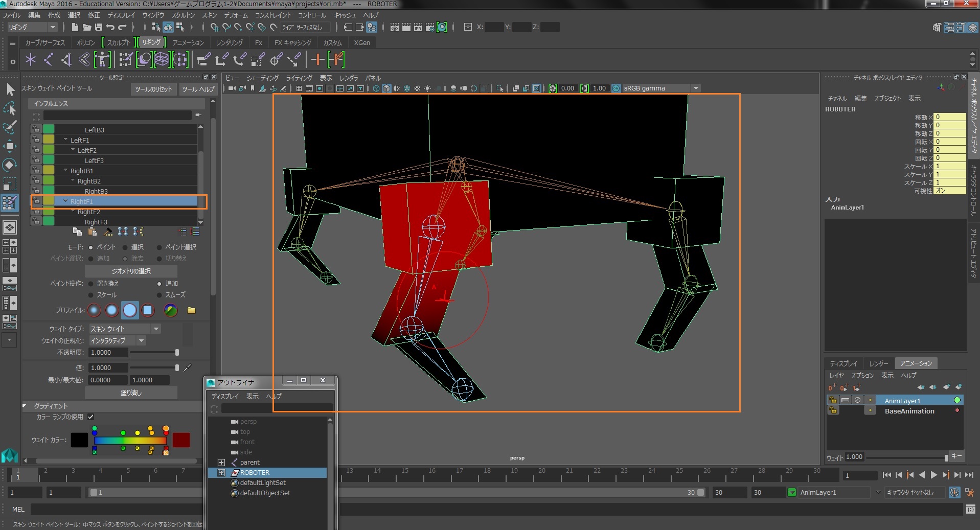Open the sRGB gamma dropdown
Image resolution: width=980 pixels, height=530 pixels.
pos(660,88)
